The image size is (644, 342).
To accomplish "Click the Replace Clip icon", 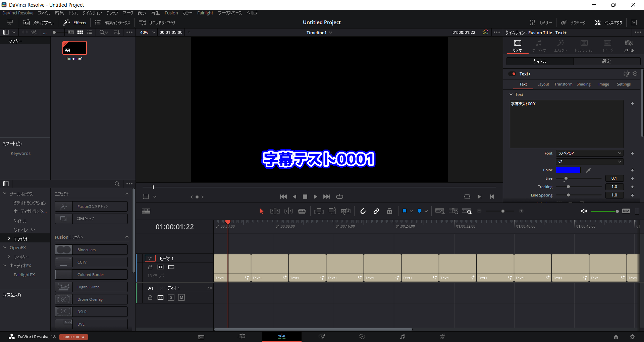I will click(x=346, y=211).
